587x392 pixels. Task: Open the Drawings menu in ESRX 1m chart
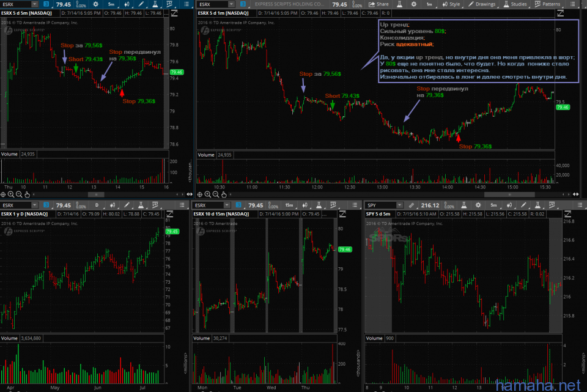[482, 4]
